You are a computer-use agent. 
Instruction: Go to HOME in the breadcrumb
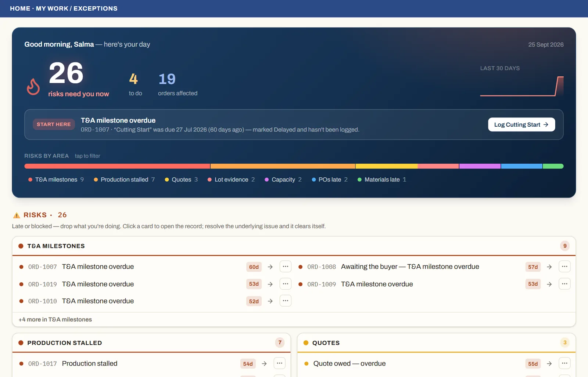20,8
